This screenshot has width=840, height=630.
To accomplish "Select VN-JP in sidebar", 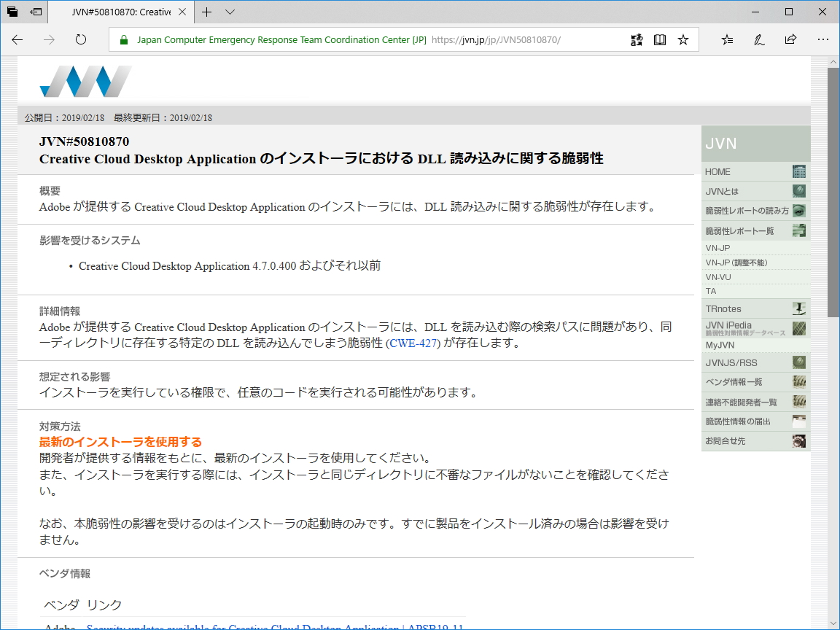I will (x=755, y=248).
